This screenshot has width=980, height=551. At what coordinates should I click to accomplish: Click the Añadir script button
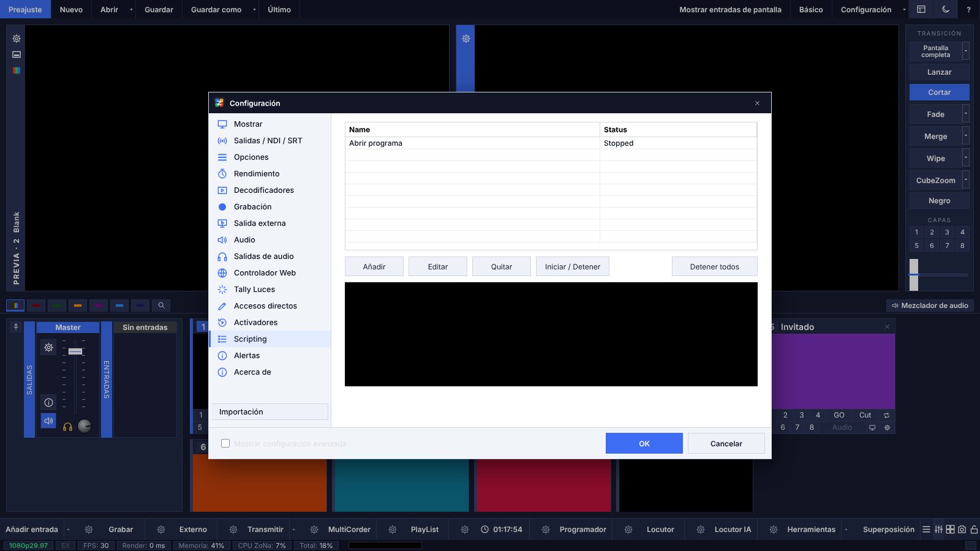click(374, 266)
